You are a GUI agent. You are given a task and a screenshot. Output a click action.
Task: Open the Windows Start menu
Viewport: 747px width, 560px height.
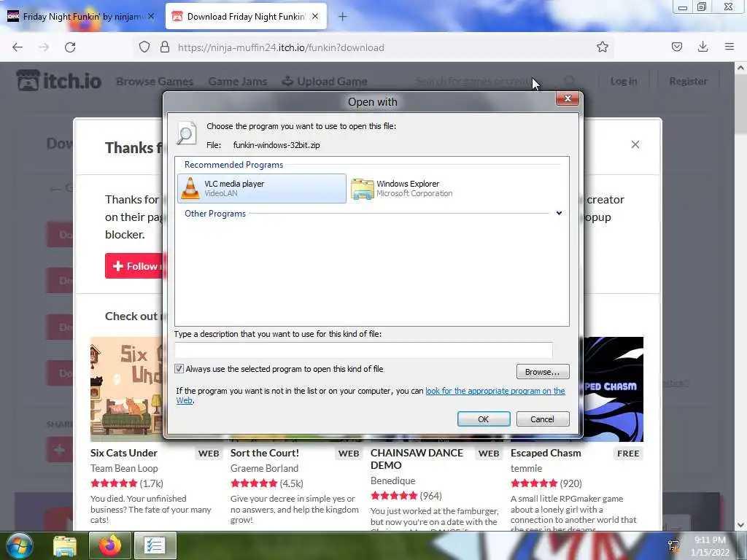19,545
